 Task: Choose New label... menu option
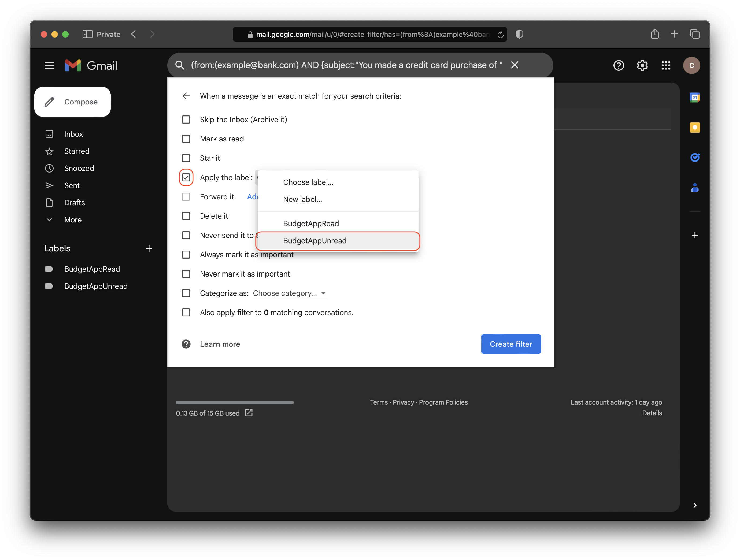pos(302,199)
